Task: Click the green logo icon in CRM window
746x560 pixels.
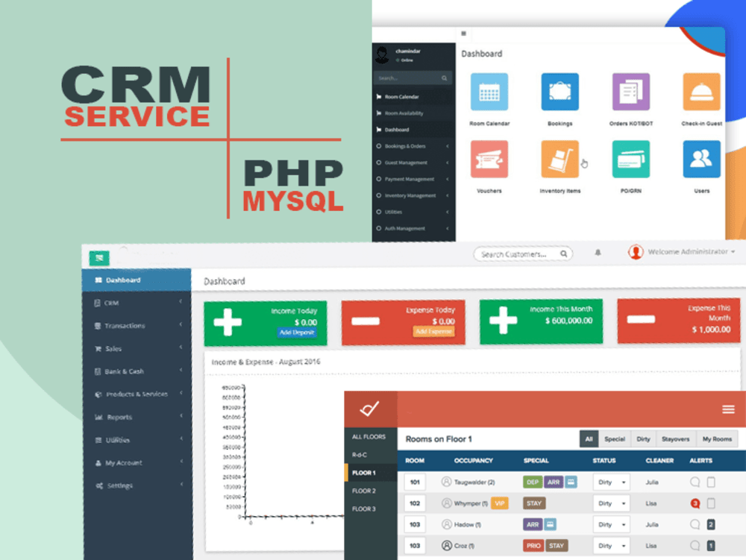Action: click(99, 258)
